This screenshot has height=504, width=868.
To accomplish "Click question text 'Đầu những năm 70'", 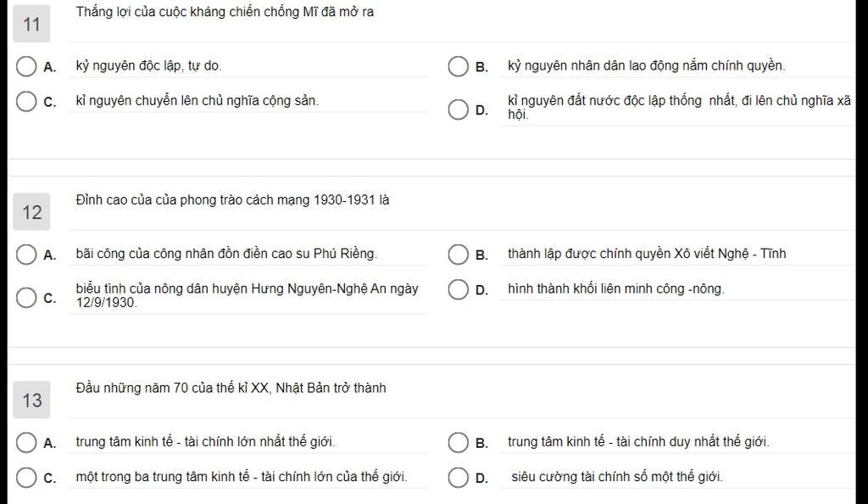I will pyautogui.click(x=231, y=388).
